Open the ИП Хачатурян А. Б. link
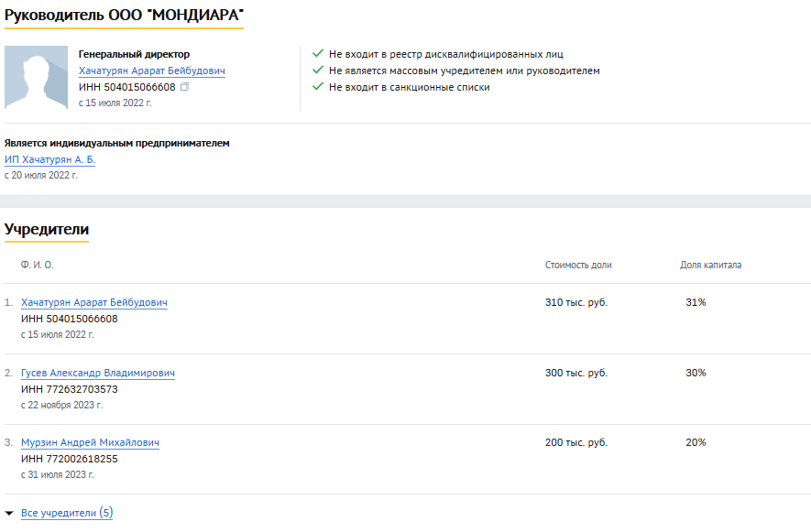The height and width of the screenshot is (532, 811). tap(49, 159)
